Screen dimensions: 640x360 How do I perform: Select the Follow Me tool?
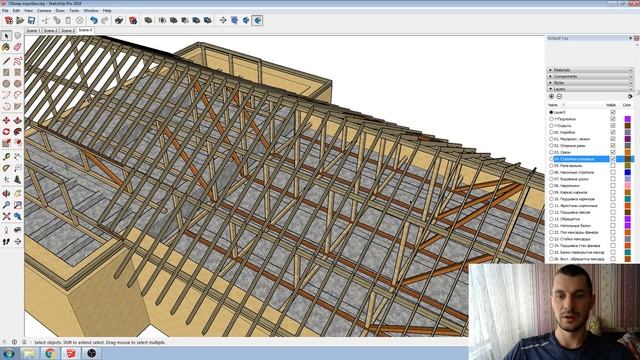point(18,131)
